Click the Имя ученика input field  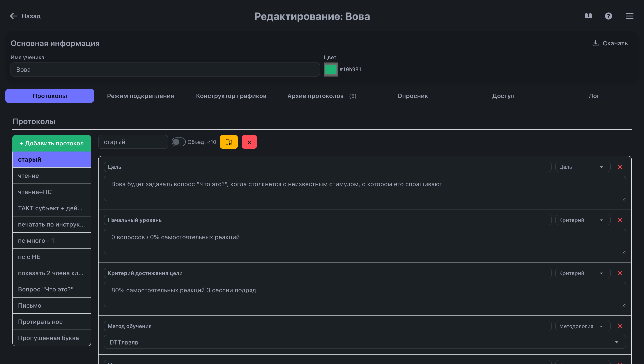165,70
